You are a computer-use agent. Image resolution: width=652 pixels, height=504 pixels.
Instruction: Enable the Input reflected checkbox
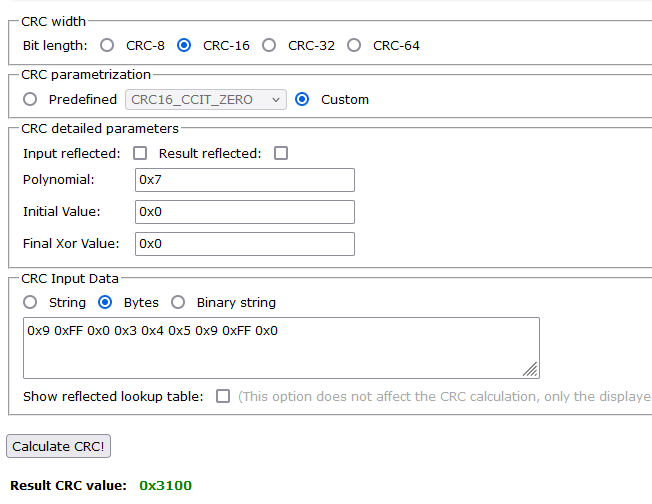140,153
